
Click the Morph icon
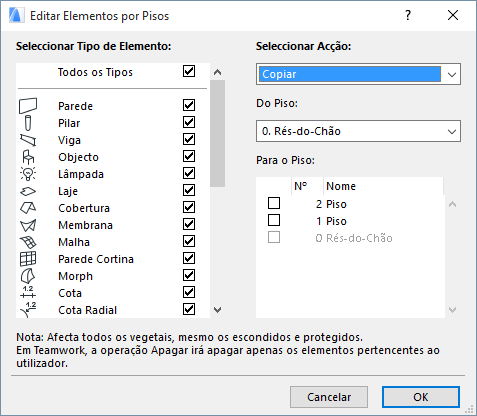(28, 276)
